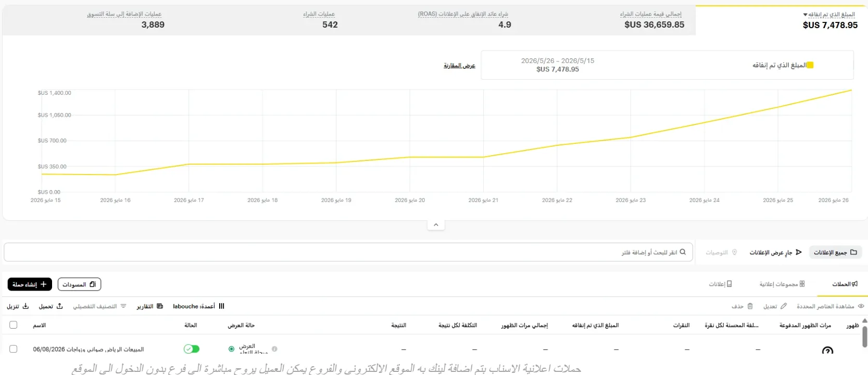Click the trash Delete (حذف) icon
Image resolution: width=868 pixels, height=375 pixels.
tap(750, 306)
